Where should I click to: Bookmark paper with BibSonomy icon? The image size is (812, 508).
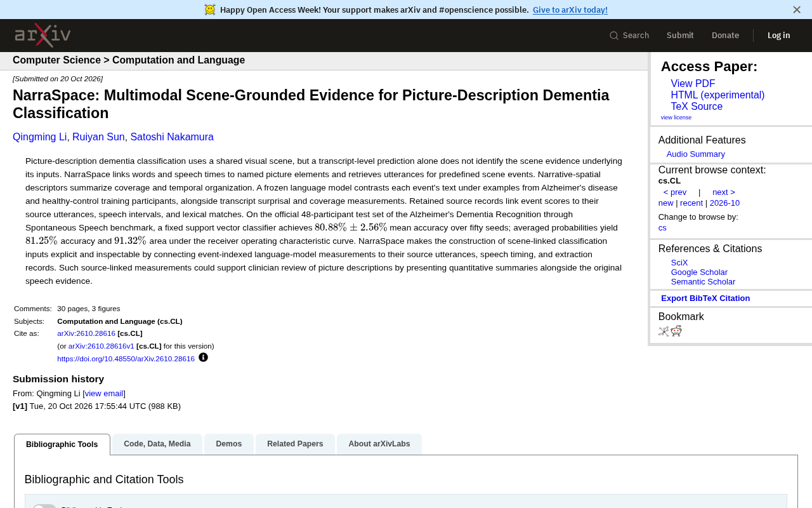point(664,331)
